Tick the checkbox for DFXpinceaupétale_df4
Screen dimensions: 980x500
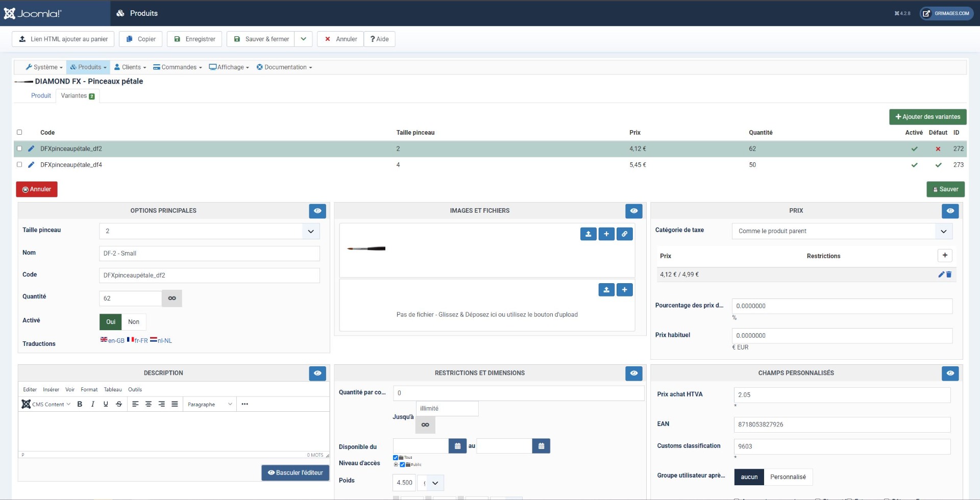(x=19, y=164)
